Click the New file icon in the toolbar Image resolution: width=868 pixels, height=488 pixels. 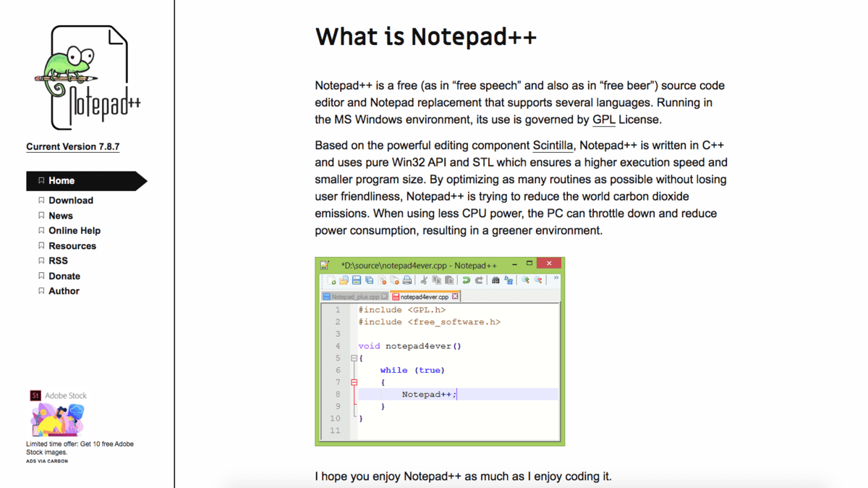point(331,280)
